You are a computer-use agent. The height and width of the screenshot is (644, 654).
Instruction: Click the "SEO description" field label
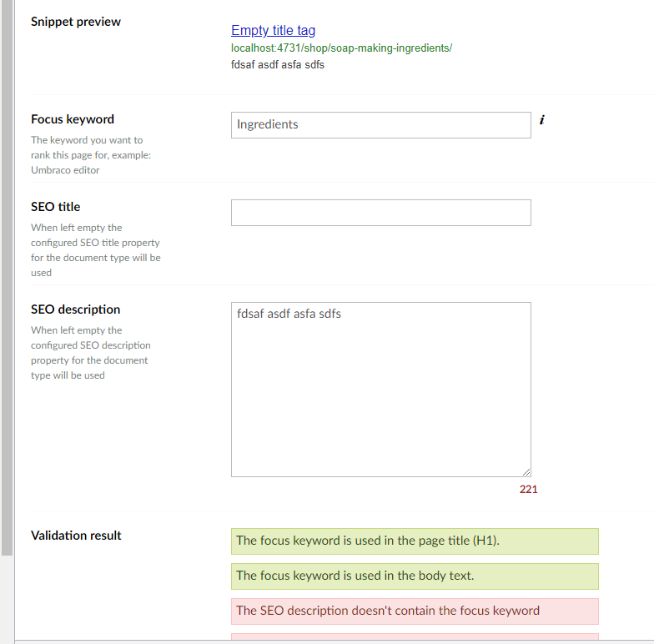[75, 309]
